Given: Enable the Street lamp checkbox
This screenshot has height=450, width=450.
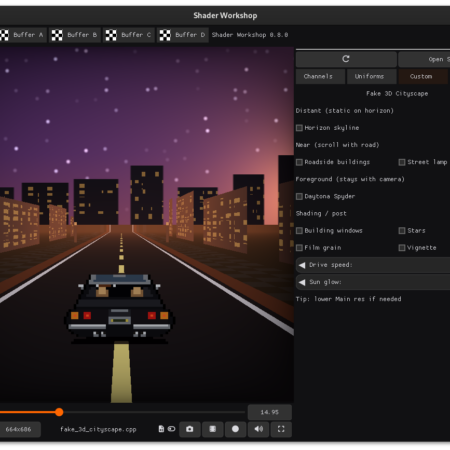Looking at the screenshot, I should click(402, 162).
